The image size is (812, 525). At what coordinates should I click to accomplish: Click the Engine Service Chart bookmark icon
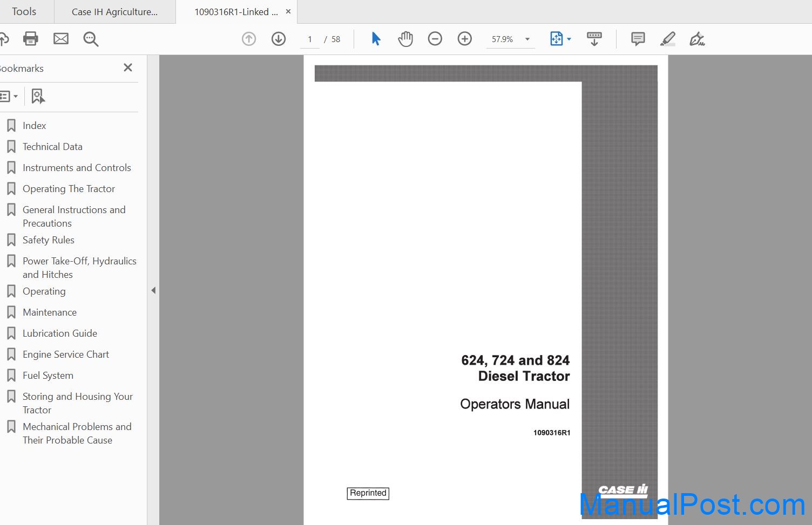tap(11, 354)
